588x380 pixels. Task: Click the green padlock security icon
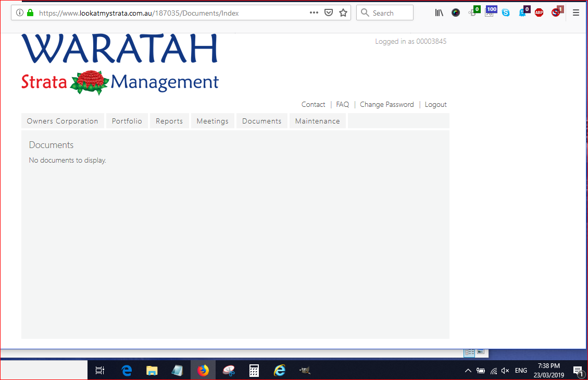[x=30, y=13]
